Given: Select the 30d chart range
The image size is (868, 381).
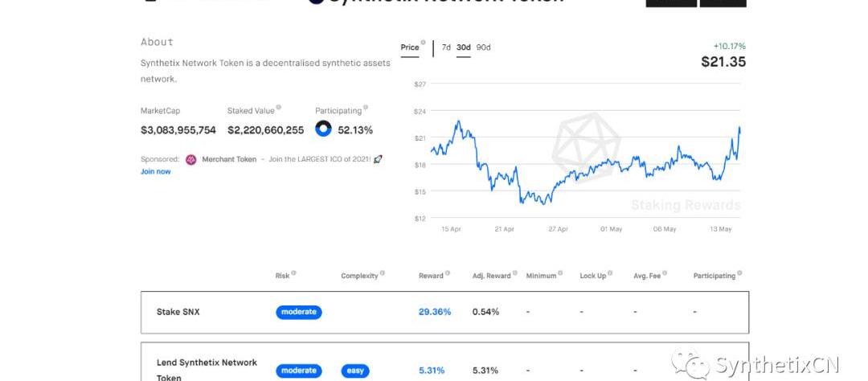Looking at the screenshot, I should [x=464, y=47].
